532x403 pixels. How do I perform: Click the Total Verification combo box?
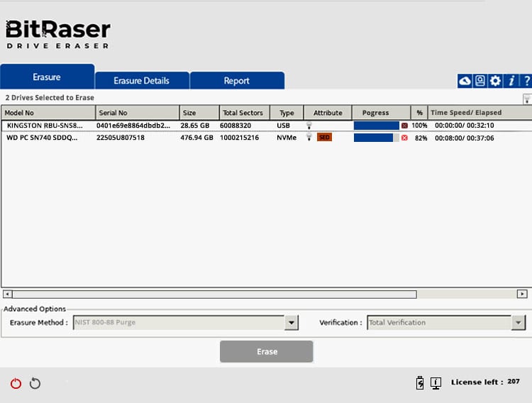click(x=446, y=323)
